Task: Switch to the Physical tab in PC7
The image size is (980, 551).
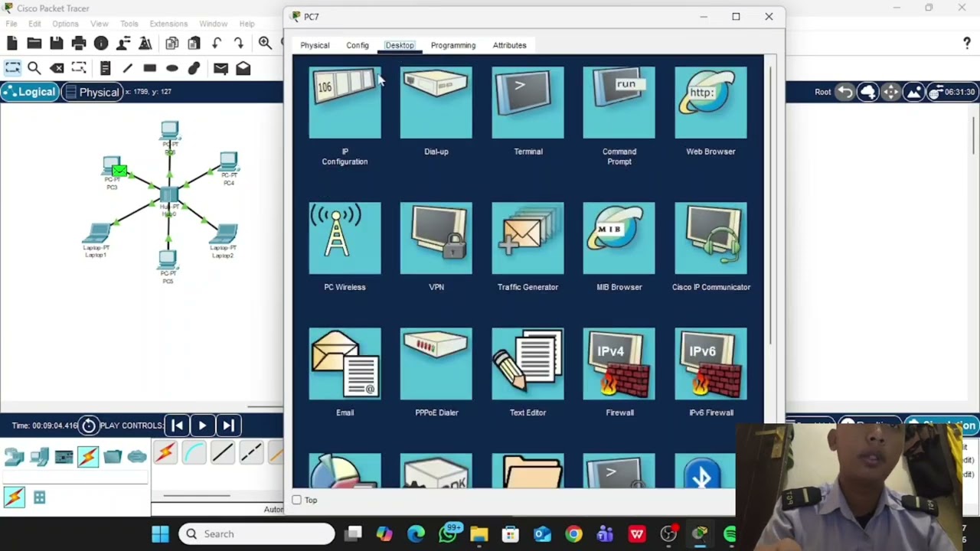Action: 315,45
